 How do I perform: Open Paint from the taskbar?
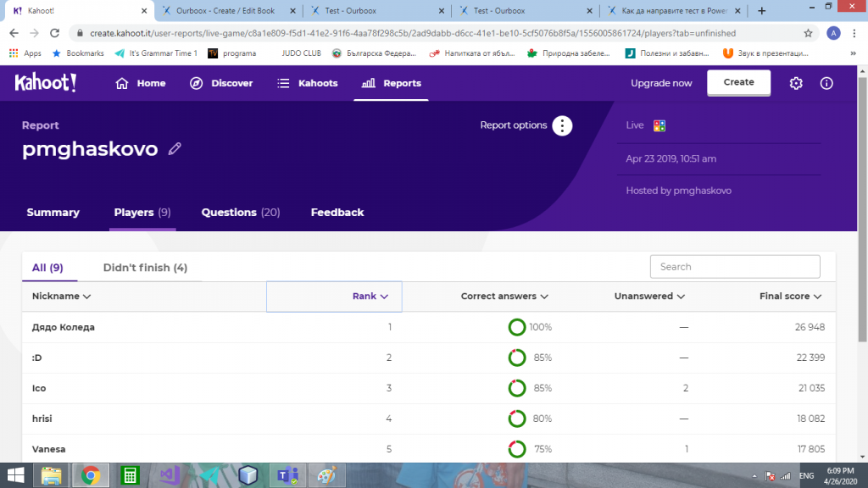(x=326, y=475)
